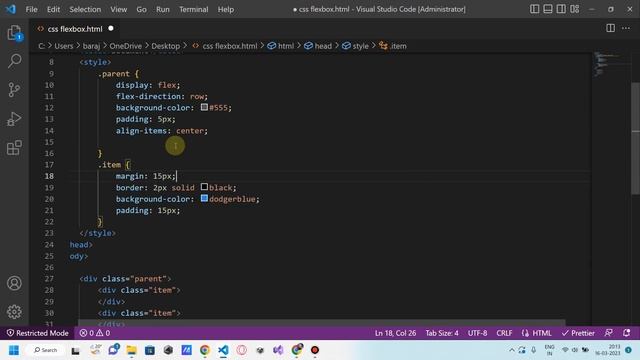Click the Prettier status bar item
The image size is (640, 360).
point(578,333)
